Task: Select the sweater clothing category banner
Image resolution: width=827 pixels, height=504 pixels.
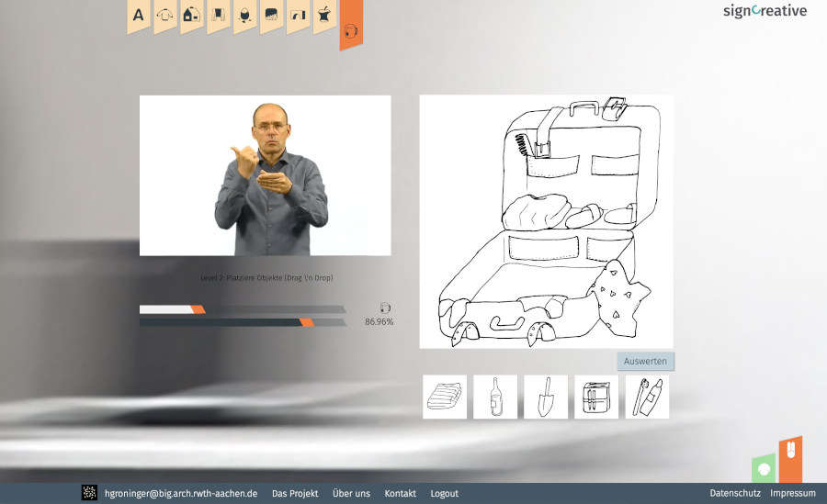Action: tap(165, 16)
